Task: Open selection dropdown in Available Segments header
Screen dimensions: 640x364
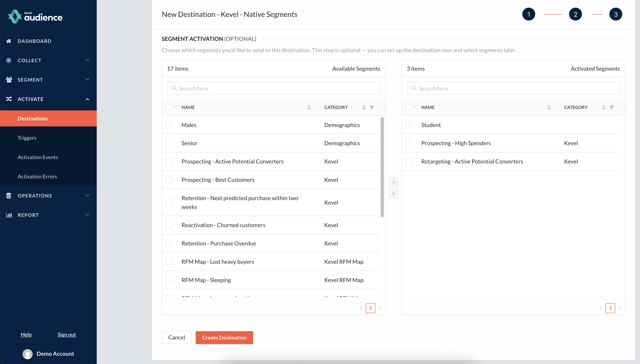Action: (175, 106)
